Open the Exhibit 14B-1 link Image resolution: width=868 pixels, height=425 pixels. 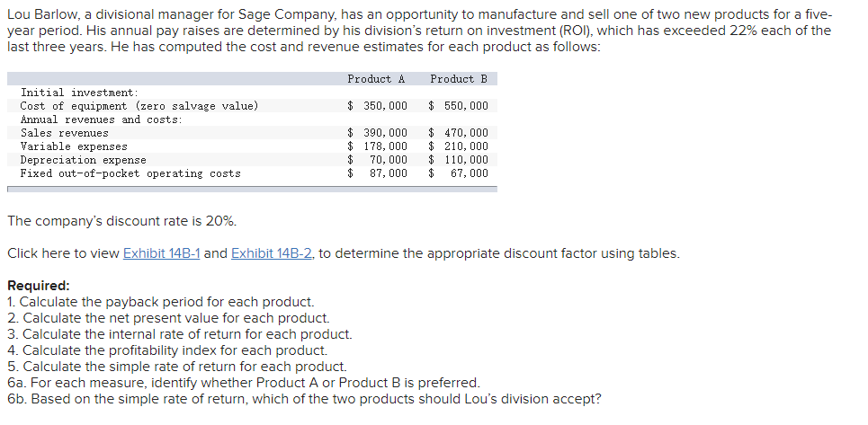pyautogui.click(x=161, y=253)
